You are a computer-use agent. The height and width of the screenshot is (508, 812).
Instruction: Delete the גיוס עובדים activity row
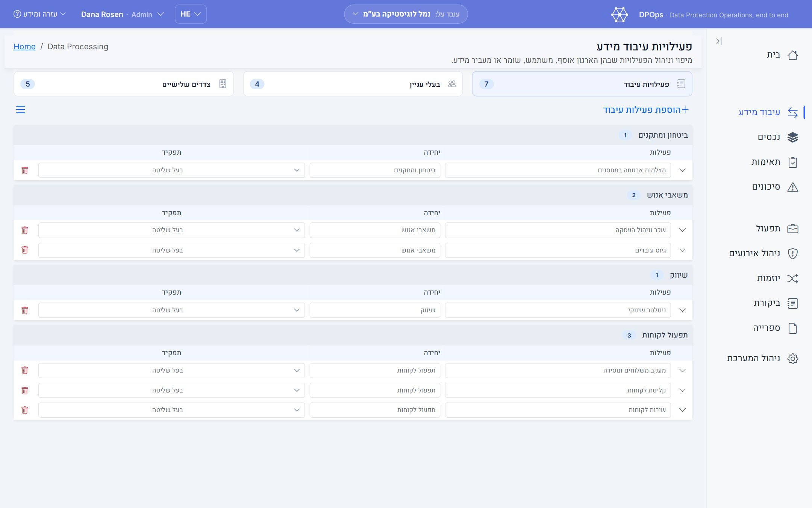click(25, 250)
